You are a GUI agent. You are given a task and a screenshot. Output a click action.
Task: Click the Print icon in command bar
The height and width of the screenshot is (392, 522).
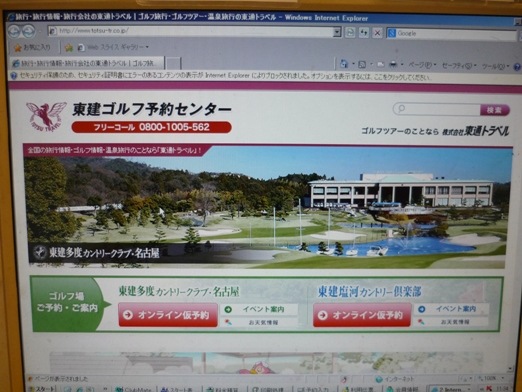(393, 65)
